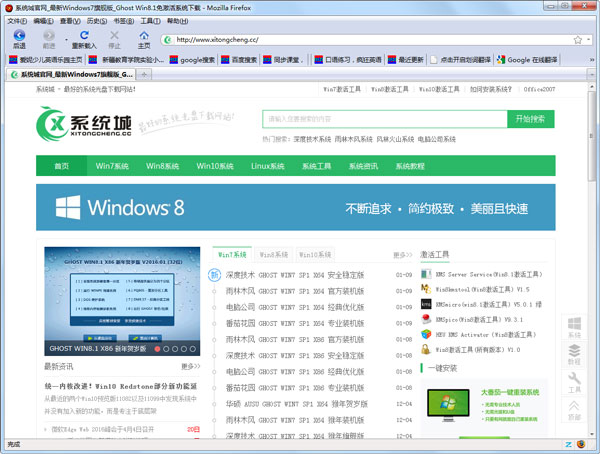Open a new tab with the plus button

coord(144,74)
